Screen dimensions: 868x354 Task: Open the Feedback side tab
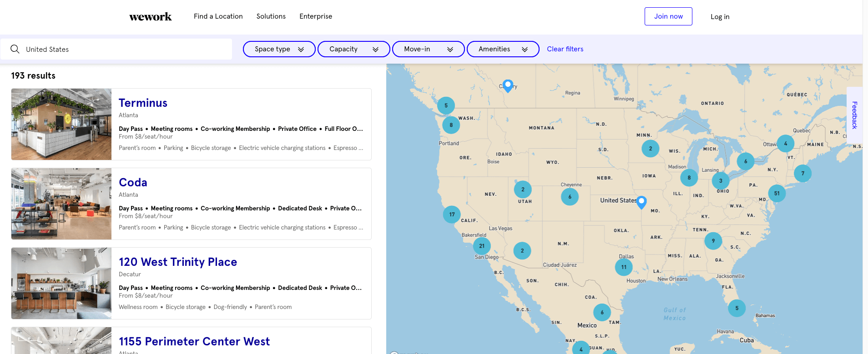click(x=854, y=115)
